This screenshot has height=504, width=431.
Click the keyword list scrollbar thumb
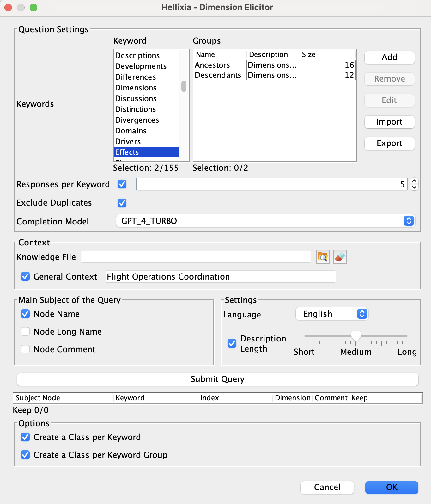coord(184,86)
